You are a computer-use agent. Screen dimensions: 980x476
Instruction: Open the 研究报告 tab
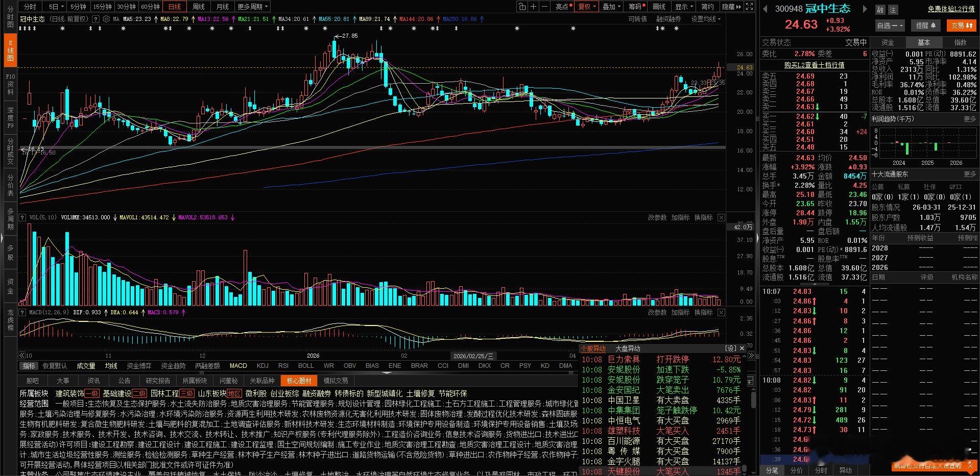point(158,381)
